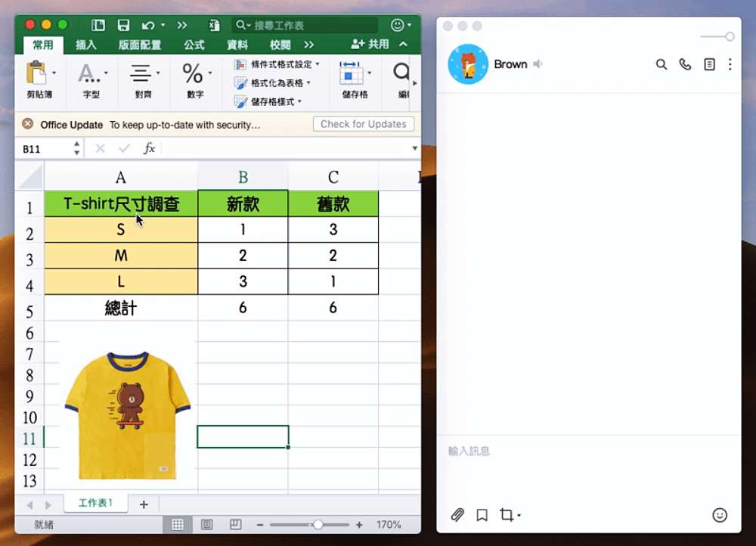Switch to the 插入 ribbon tab

pos(86,45)
